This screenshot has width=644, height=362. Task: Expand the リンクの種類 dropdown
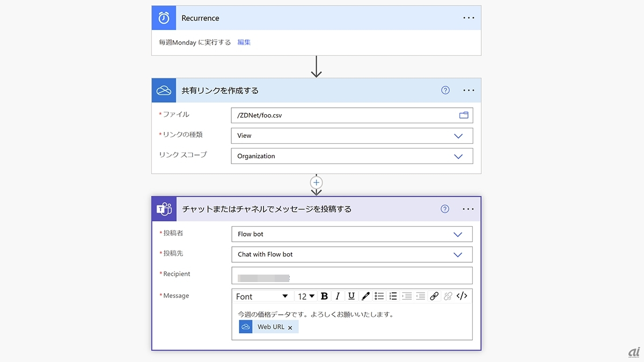(x=458, y=136)
